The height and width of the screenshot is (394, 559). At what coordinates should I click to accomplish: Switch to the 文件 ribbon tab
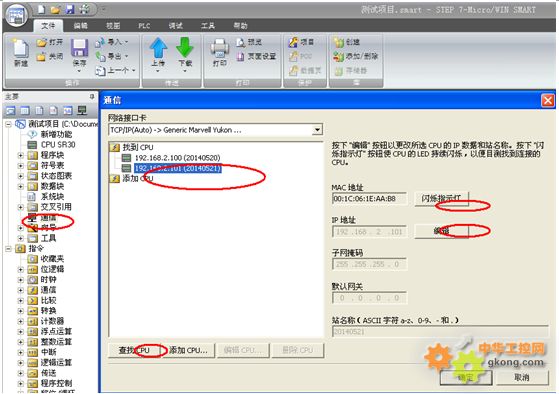[x=48, y=26]
